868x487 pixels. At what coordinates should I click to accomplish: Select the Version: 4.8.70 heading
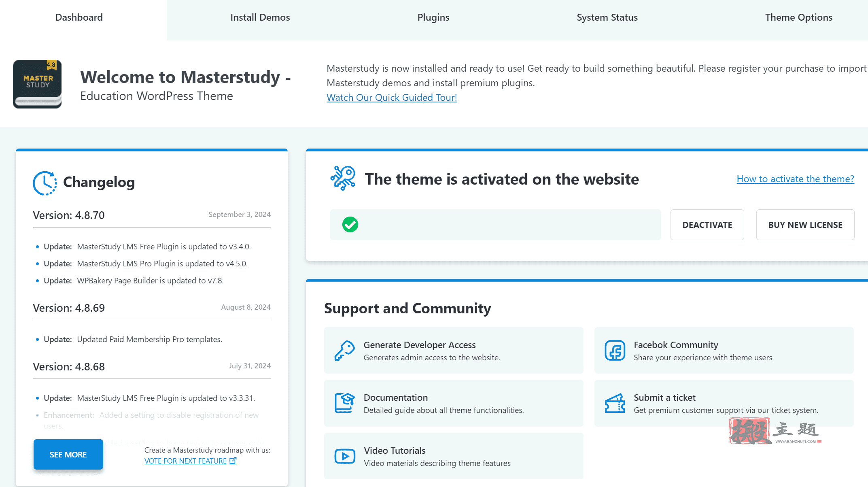[69, 215]
